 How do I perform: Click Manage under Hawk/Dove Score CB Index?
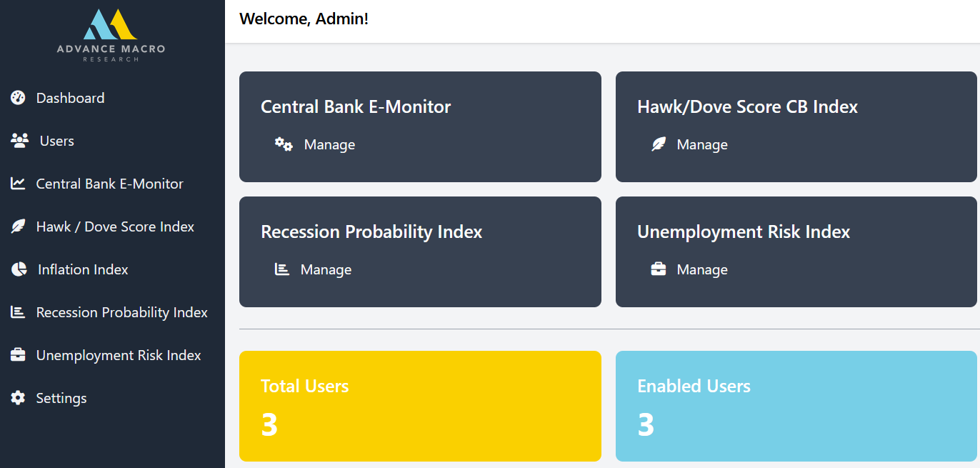(x=702, y=144)
